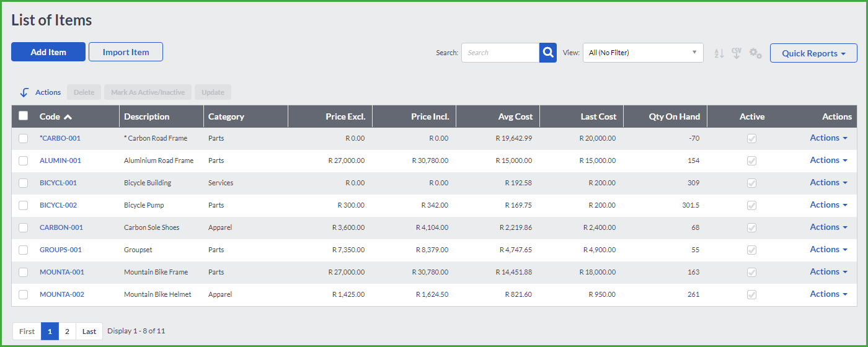This screenshot has height=347, width=868.
Task: Click the Add Item button
Action: click(48, 52)
